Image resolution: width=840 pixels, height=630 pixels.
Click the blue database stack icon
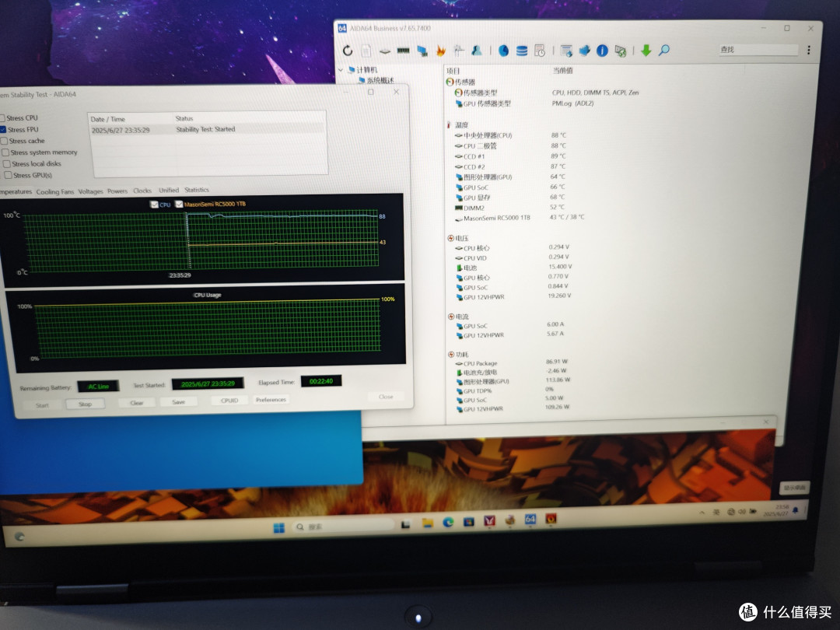(x=522, y=51)
